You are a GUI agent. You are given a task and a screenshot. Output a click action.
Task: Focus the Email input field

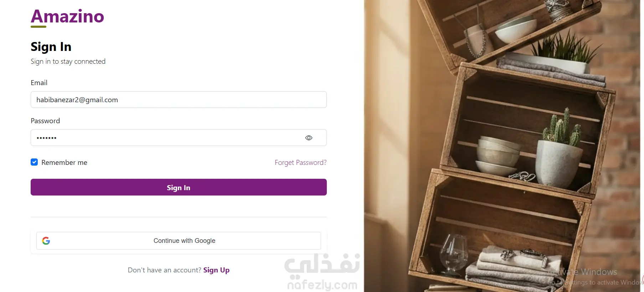click(179, 100)
